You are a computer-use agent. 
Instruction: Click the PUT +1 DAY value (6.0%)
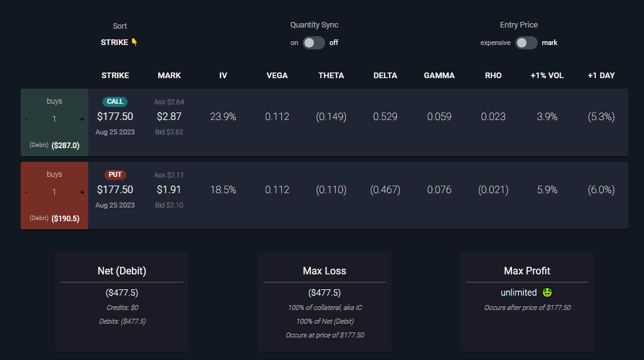[601, 189]
